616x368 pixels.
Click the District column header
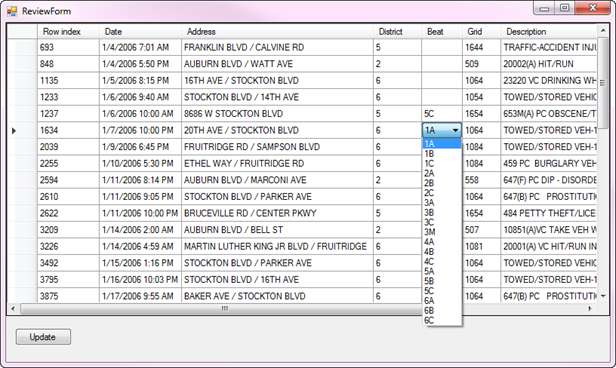coord(397,31)
